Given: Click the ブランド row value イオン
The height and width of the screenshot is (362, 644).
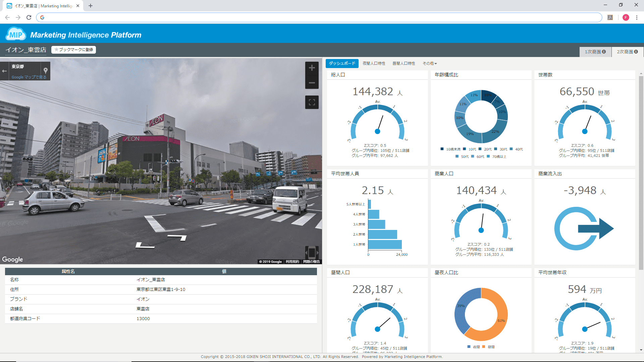Looking at the screenshot, I should point(143,299).
